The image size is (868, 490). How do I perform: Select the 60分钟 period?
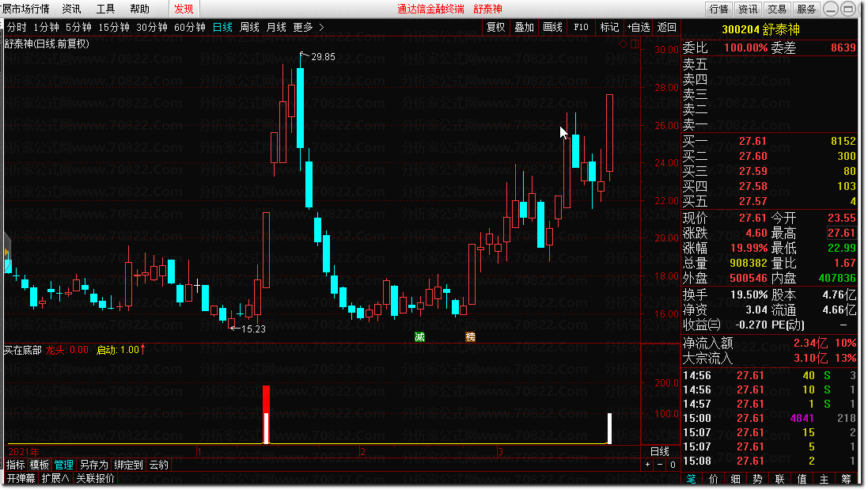point(189,27)
